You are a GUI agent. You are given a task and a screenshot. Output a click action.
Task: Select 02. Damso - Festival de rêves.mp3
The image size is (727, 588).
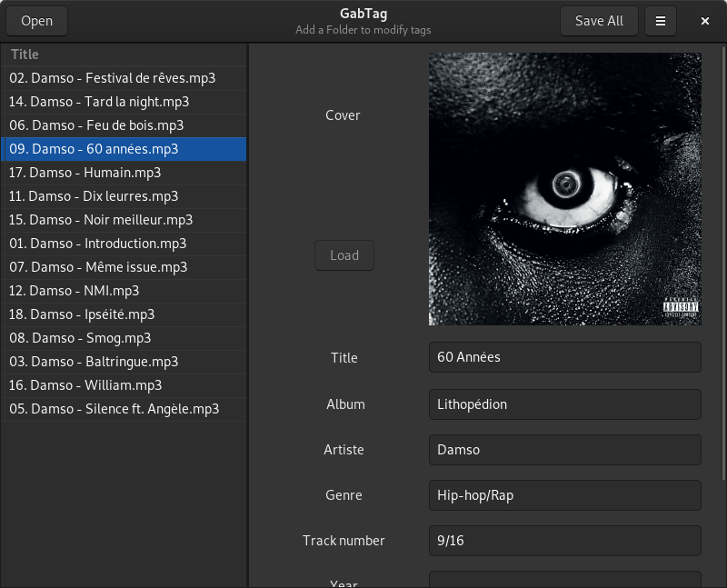(x=124, y=78)
